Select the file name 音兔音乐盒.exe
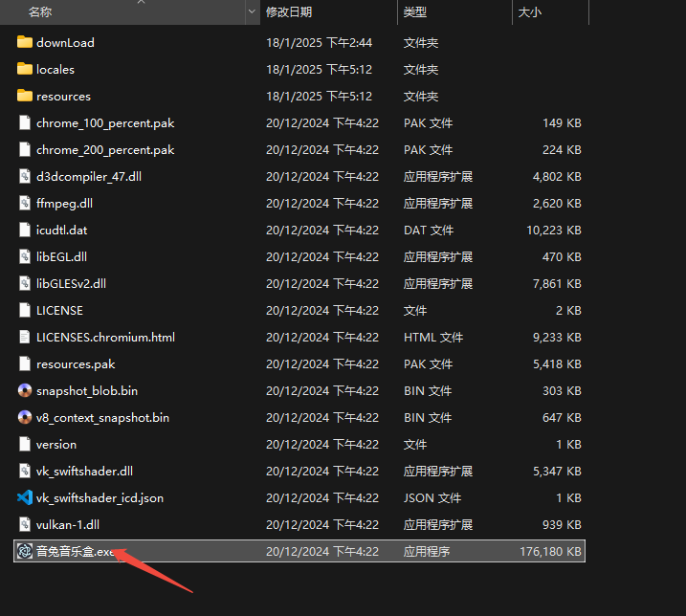 tap(76, 551)
